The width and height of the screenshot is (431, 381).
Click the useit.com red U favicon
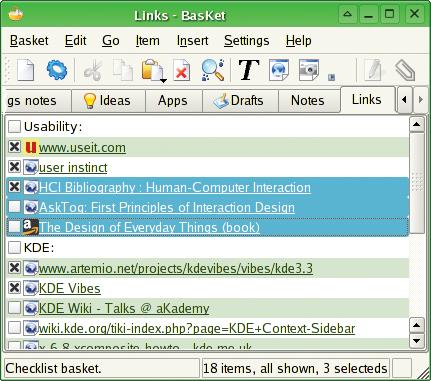click(30, 147)
